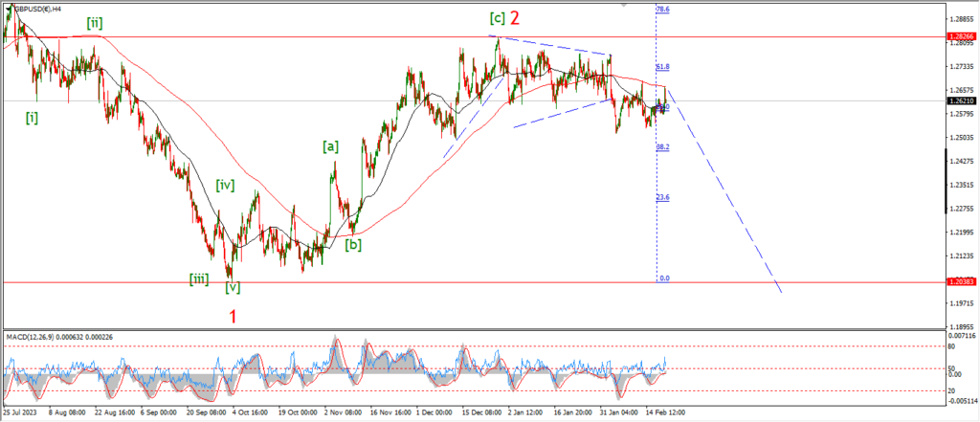The width and height of the screenshot is (980, 422).
Task: Click the red 1.28266 price tag
Action: tap(959, 36)
